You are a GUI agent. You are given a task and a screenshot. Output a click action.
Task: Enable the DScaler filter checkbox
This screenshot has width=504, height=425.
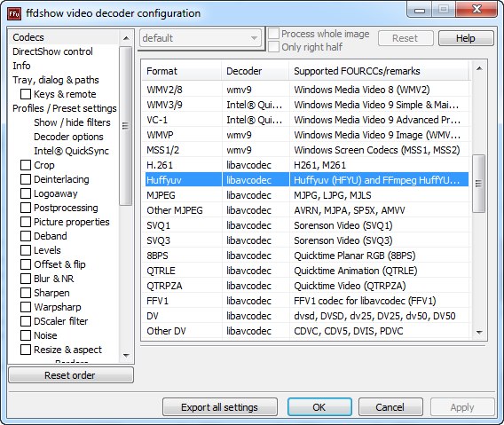pos(26,321)
